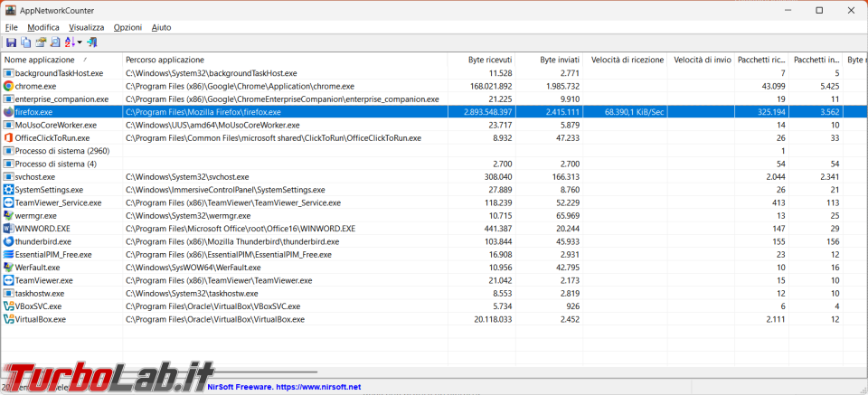Image resolution: width=868 pixels, height=395 pixels.
Task: Sort by the Nome applicazione column header
Action: 61,59
